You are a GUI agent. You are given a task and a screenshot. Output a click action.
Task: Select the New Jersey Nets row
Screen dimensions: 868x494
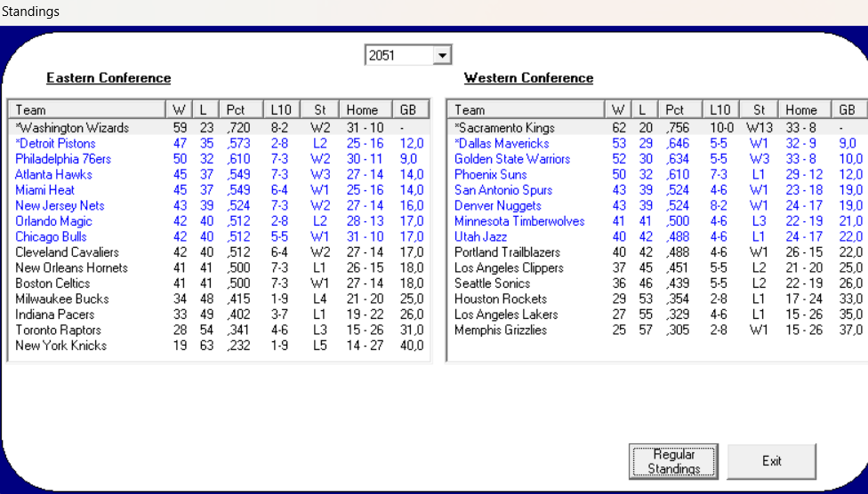pos(219,205)
